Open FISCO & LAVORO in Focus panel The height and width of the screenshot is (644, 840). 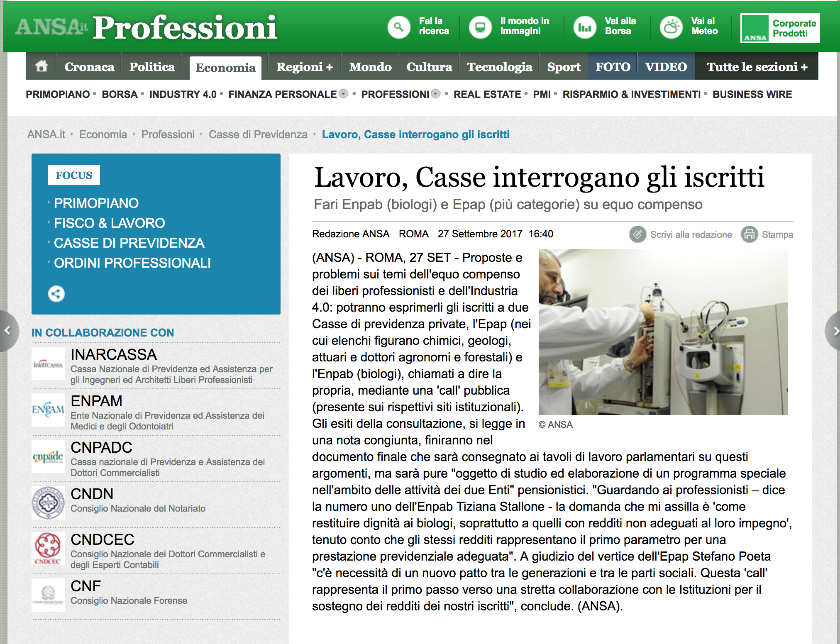coord(110,223)
